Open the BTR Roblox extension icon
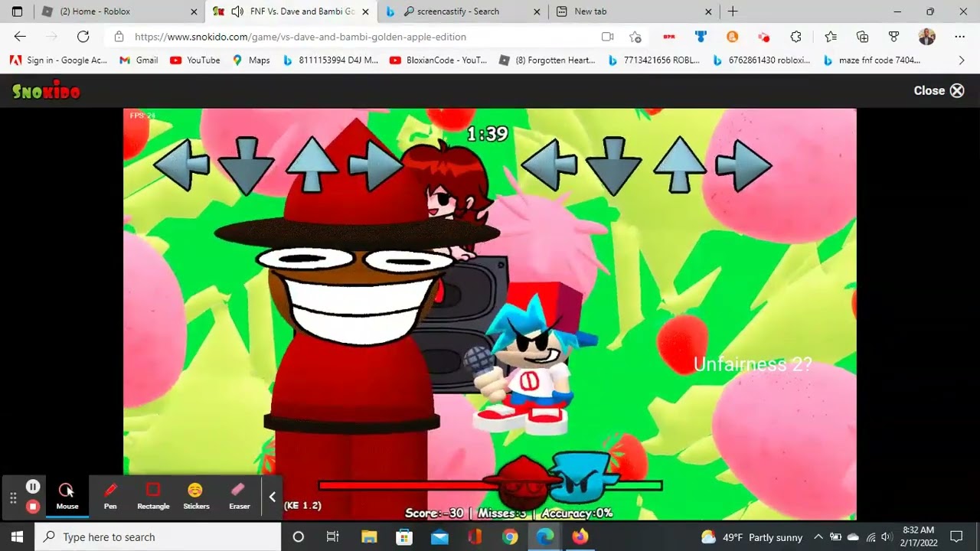Screen dimensions: 980x551 pos(668,37)
